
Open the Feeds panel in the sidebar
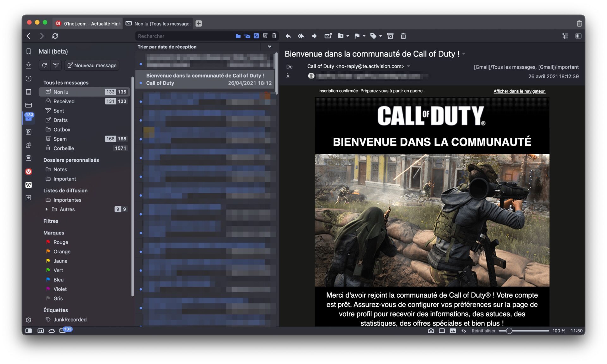coord(28,132)
